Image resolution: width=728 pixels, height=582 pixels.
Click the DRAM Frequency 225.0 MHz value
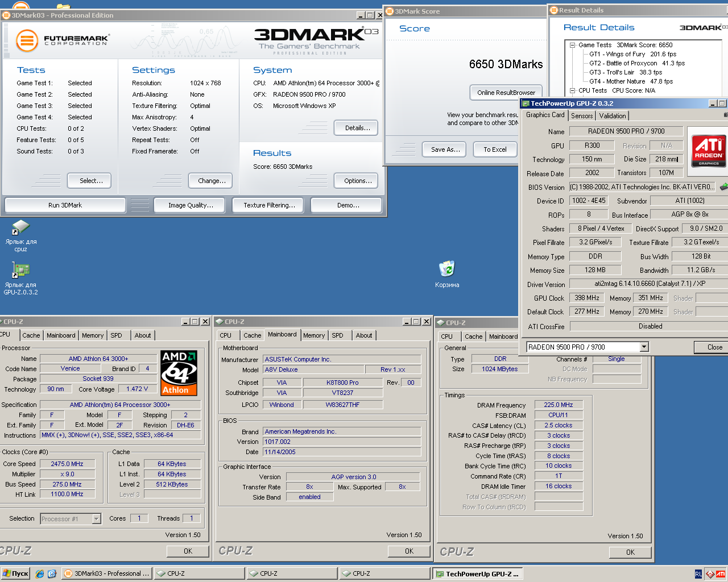coord(559,405)
